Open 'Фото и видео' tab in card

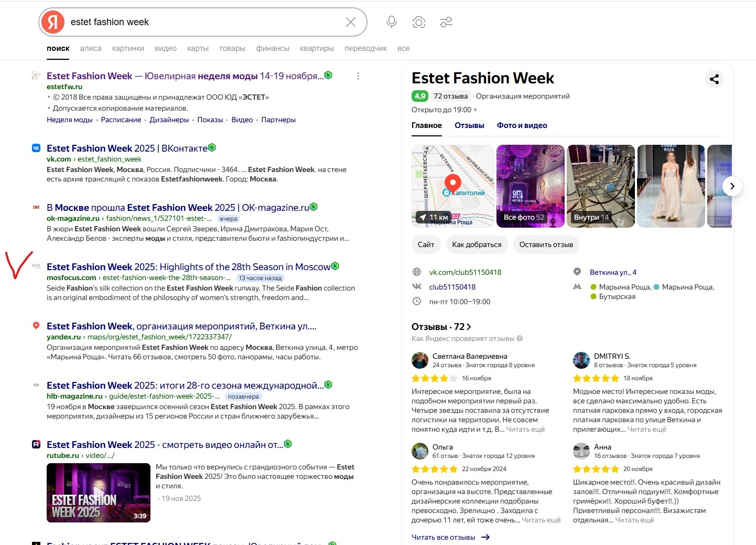coord(522,125)
